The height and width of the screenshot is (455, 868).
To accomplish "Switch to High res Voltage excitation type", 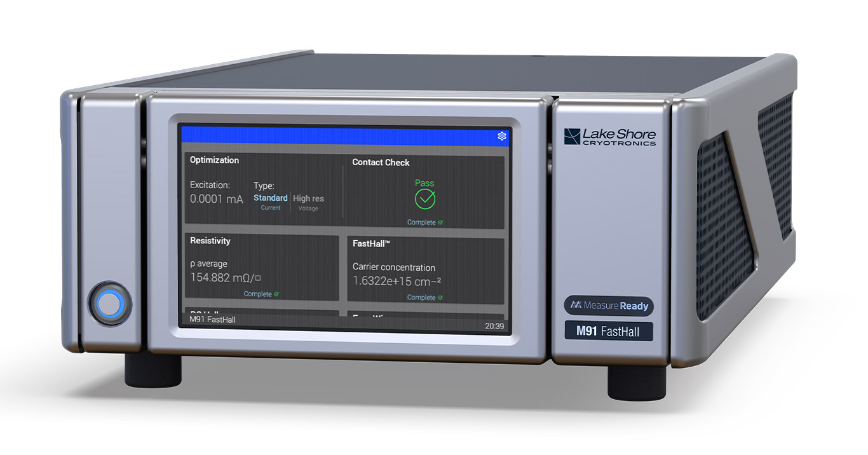I will point(309,201).
